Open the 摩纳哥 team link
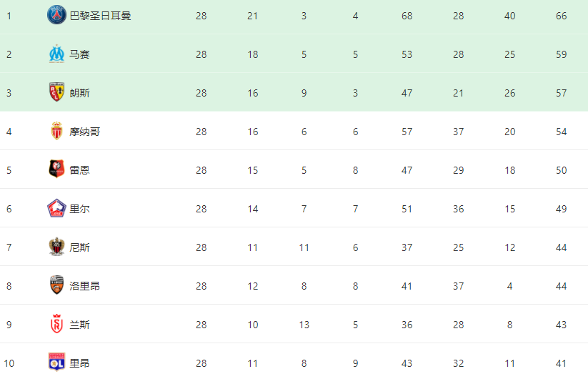Image resolution: width=588 pixels, height=379 pixels. 85,132
